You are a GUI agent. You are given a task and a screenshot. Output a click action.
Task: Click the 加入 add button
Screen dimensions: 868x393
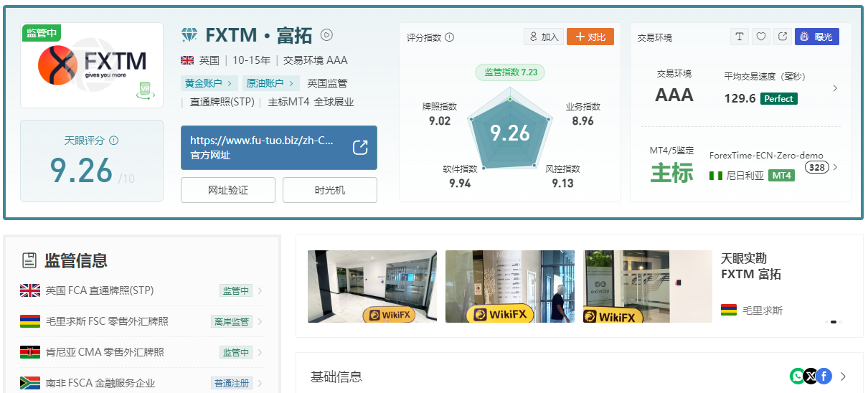(x=543, y=37)
